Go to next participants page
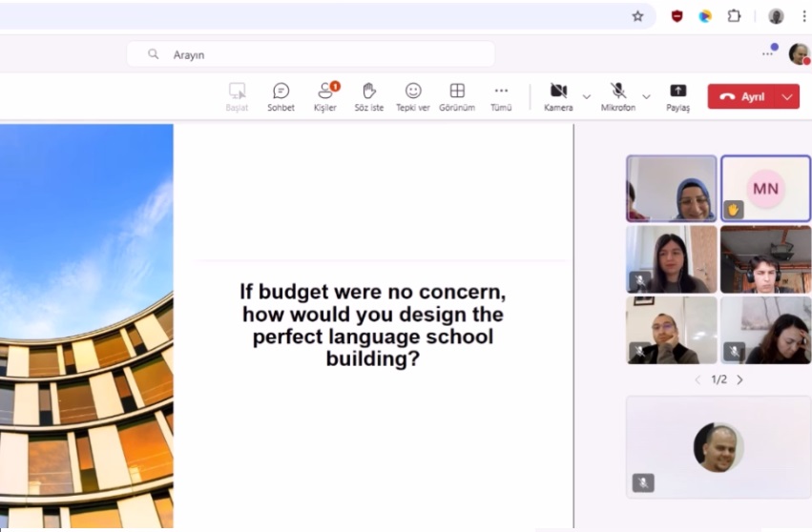 pyautogui.click(x=740, y=379)
